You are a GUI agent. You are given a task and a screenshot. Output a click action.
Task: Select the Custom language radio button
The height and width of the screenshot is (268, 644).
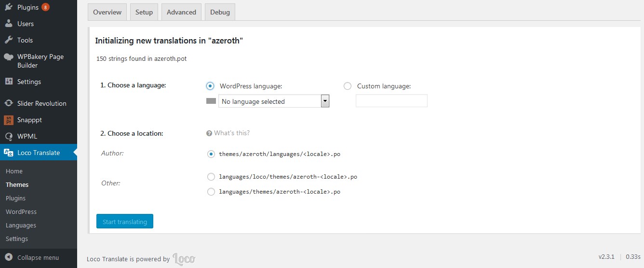pos(348,86)
